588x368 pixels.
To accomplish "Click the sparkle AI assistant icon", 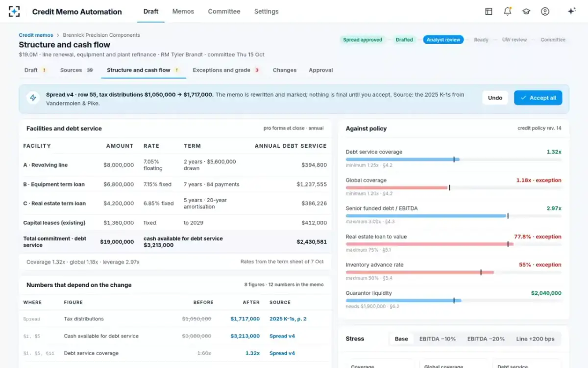I will [571, 11].
